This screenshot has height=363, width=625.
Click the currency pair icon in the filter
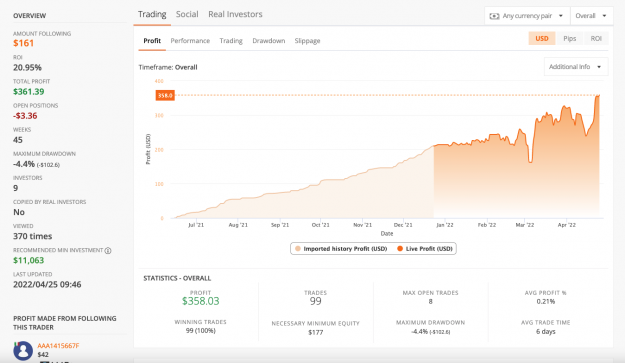click(x=494, y=16)
